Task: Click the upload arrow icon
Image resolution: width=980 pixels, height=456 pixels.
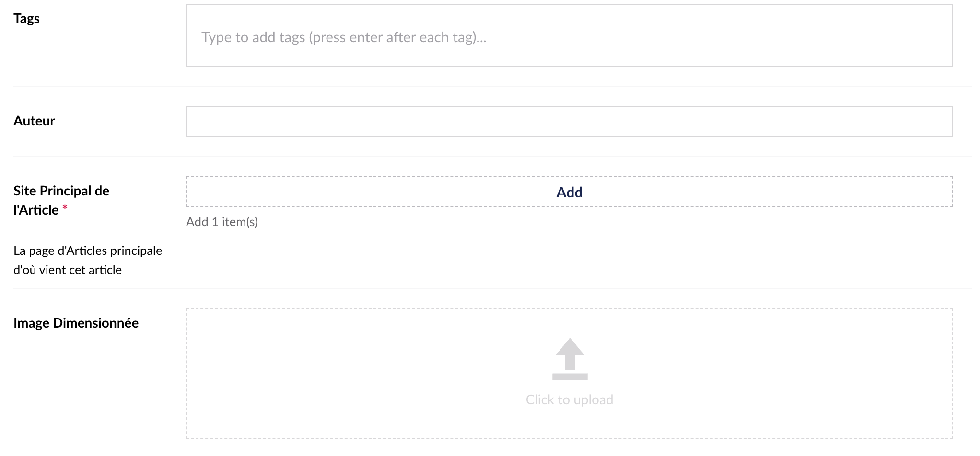Action: coord(570,354)
